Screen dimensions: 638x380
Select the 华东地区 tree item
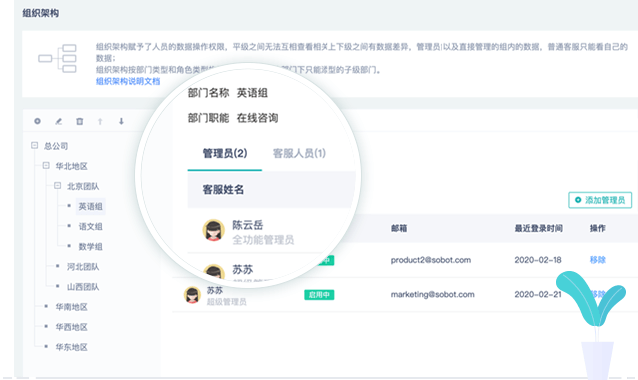72,347
